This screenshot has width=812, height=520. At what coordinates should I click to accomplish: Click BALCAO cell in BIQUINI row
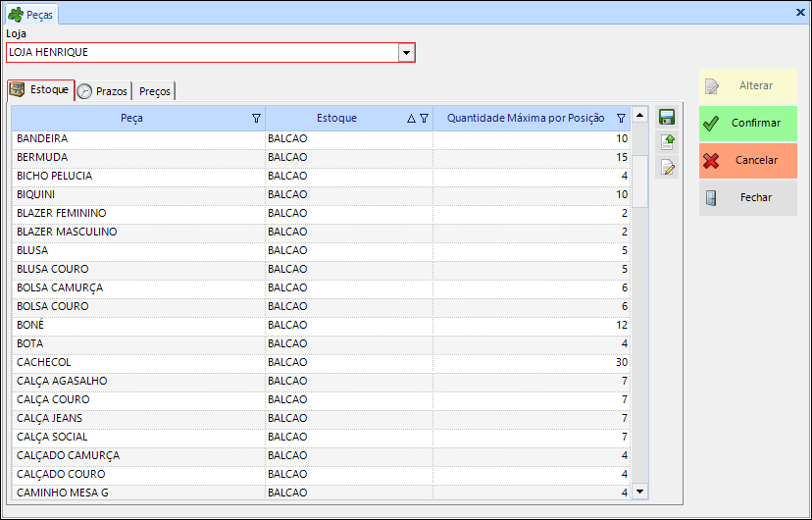point(349,194)
